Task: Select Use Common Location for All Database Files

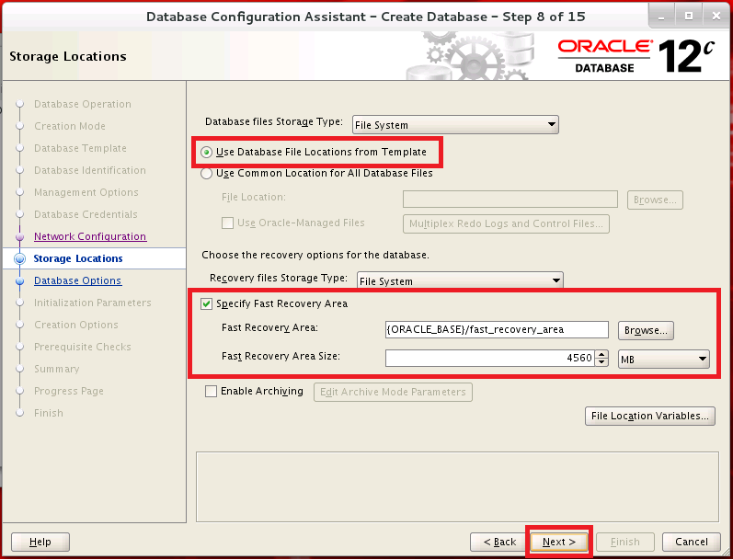Action: click(x=206, y=174)
